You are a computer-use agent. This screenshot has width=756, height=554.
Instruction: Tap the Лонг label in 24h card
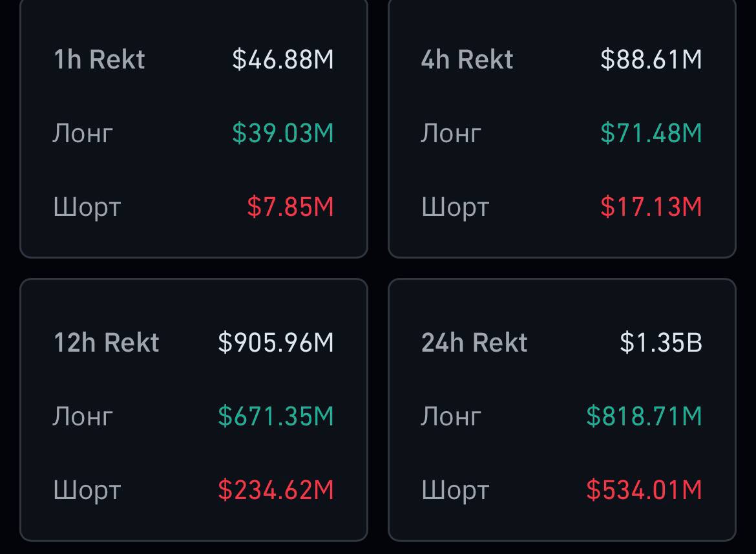pyautogui.click(x=451, y=416)
